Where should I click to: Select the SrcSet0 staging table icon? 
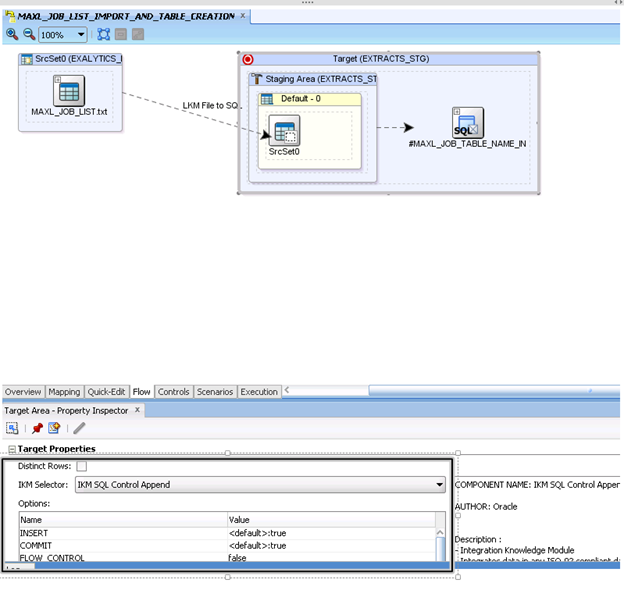(283, 130)
